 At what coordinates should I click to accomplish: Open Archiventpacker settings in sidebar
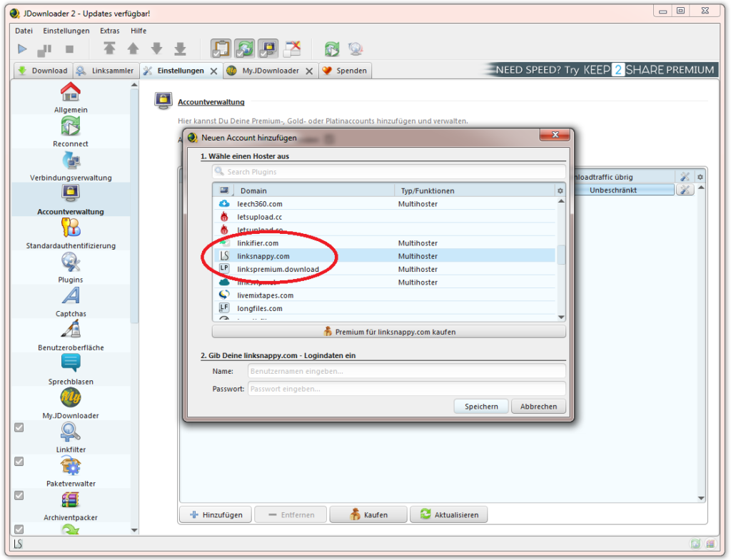tap(71, 506)
